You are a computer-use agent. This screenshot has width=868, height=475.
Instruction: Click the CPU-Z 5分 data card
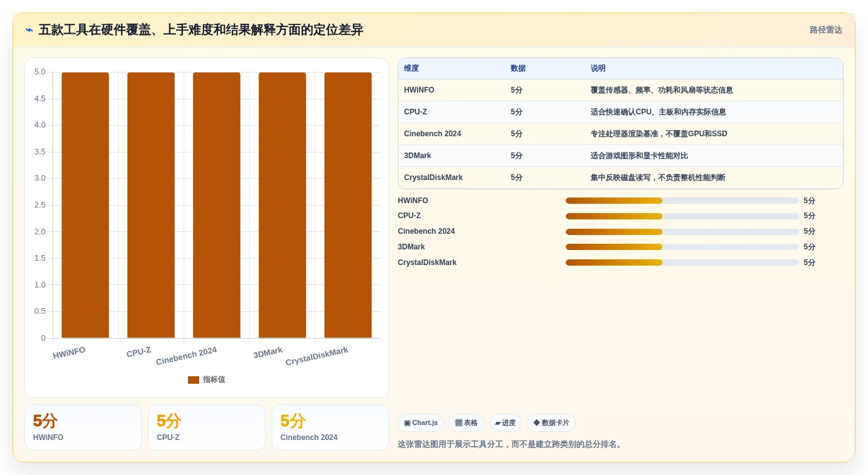[207, 427]
